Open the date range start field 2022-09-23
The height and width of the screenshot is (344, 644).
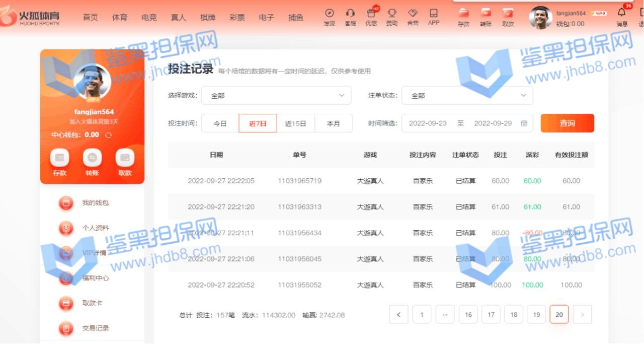click(x=428, y=123)
